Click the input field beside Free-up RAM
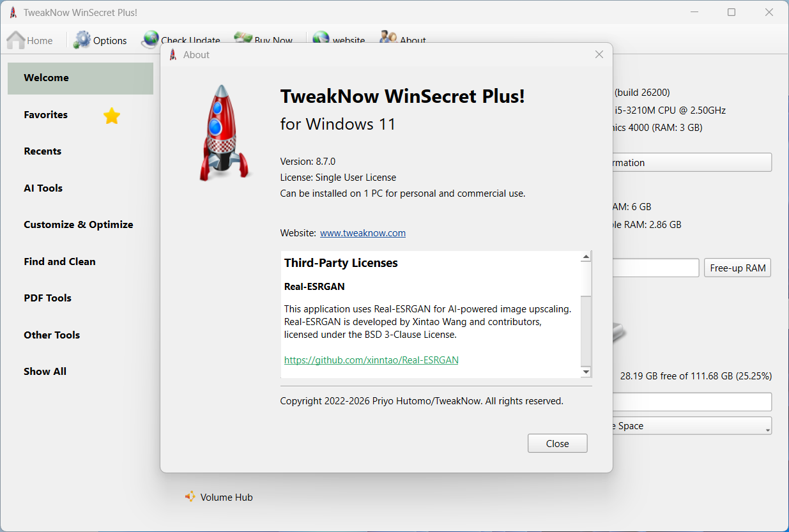 [x=656, y=268]
